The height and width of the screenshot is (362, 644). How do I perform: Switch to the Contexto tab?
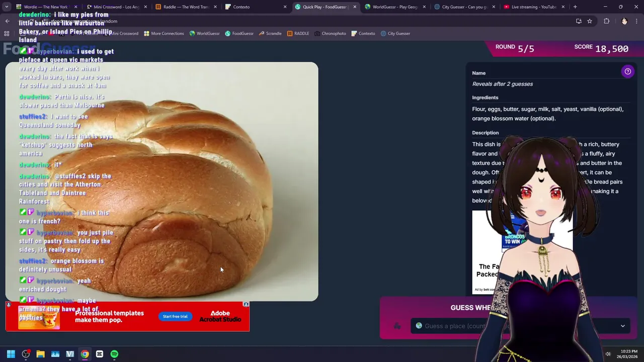[x=256, y=7]
